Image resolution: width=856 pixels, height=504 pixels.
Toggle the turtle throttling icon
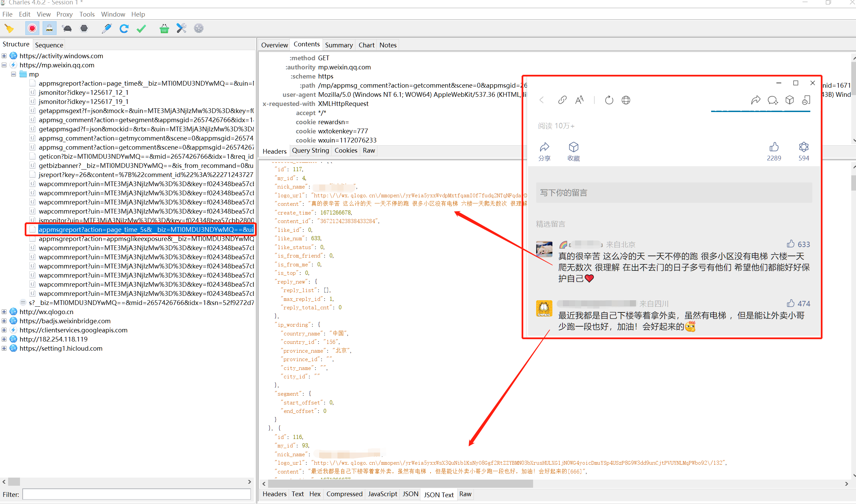pos(67,28)
